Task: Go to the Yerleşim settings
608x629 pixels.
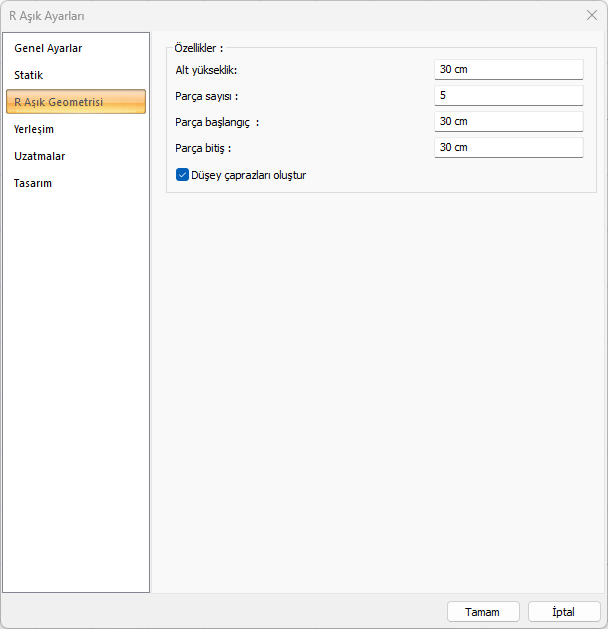Action: [34, 129]
